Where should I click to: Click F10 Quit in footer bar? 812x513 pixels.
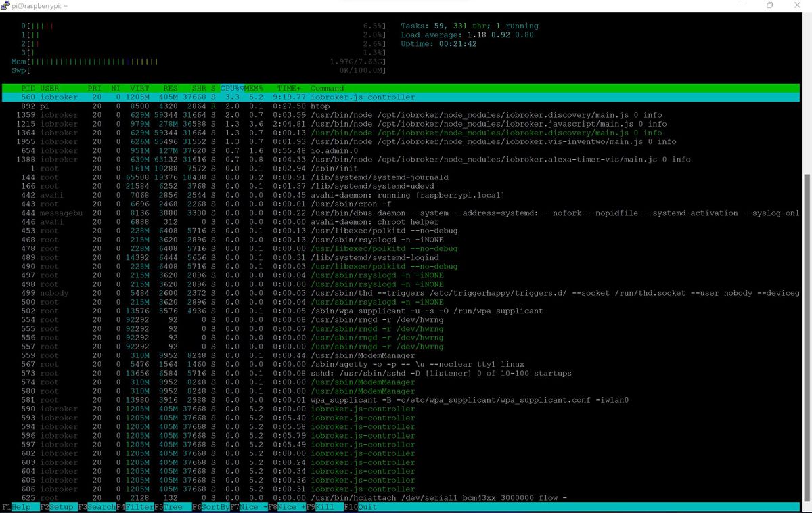click(x=360, y=507)
